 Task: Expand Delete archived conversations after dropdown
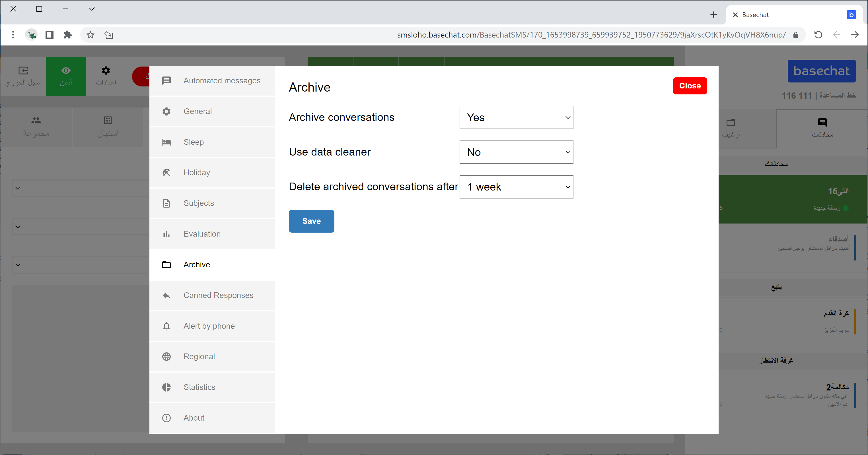(x=516, y=187)
